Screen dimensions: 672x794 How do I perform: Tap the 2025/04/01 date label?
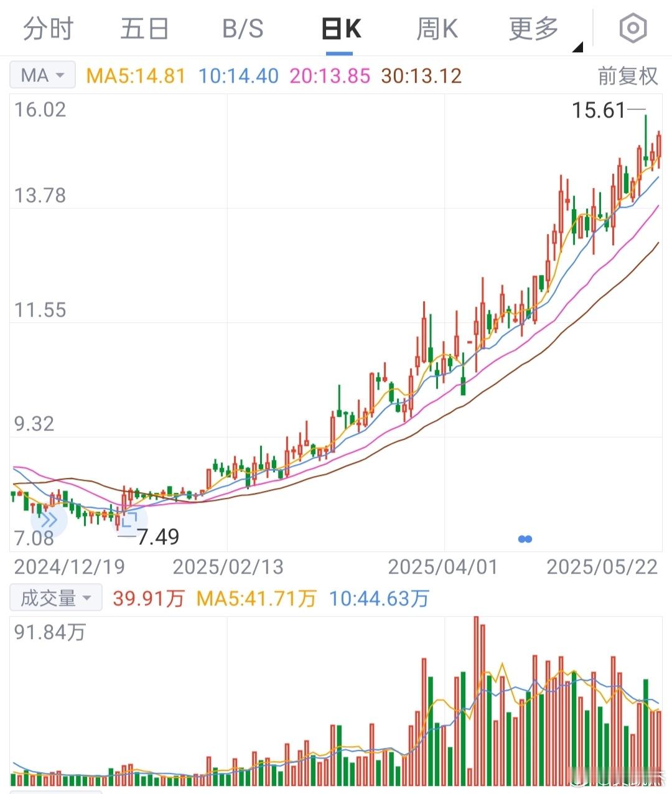(443, 567)
